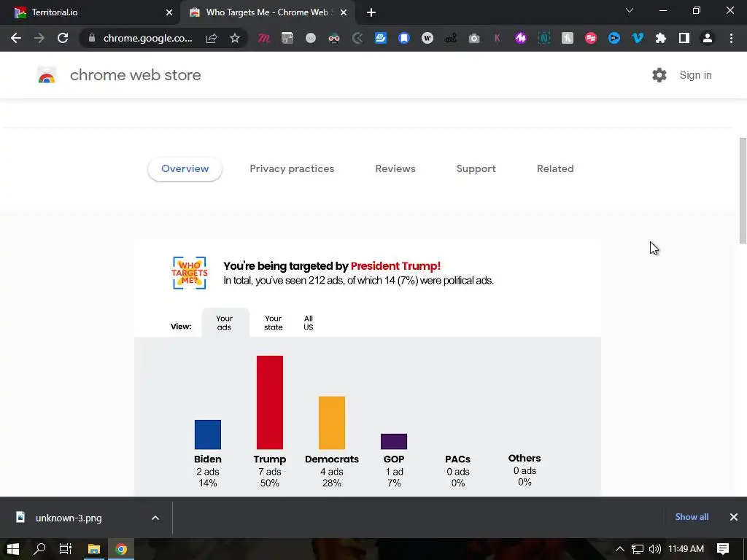Open the Chrome profile avatar
Viewport: 747px width, 560px height.
(x=708, y=38)
